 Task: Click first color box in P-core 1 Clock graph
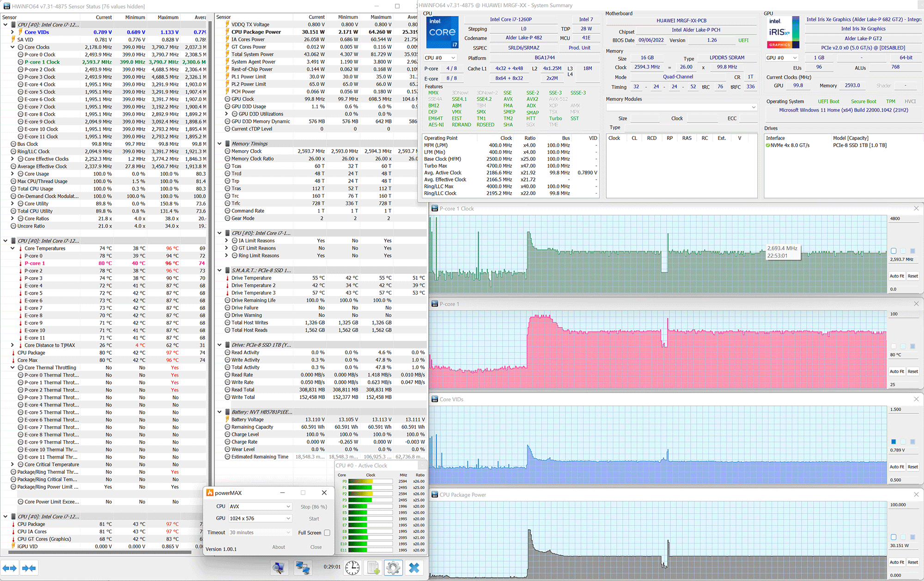point(894,251)
